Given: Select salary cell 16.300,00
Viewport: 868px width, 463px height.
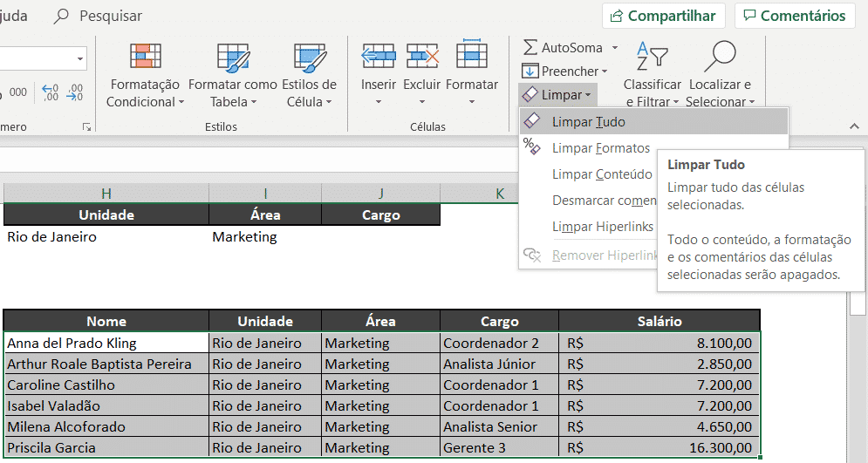Looking at the screenshot, I should (660, 447).
